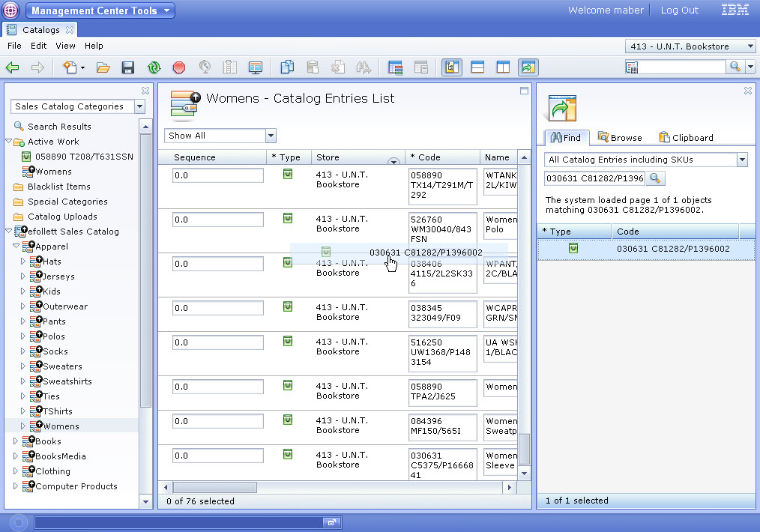
Task: Click the green Back arrow icon
Action: [x=13, y=67]
